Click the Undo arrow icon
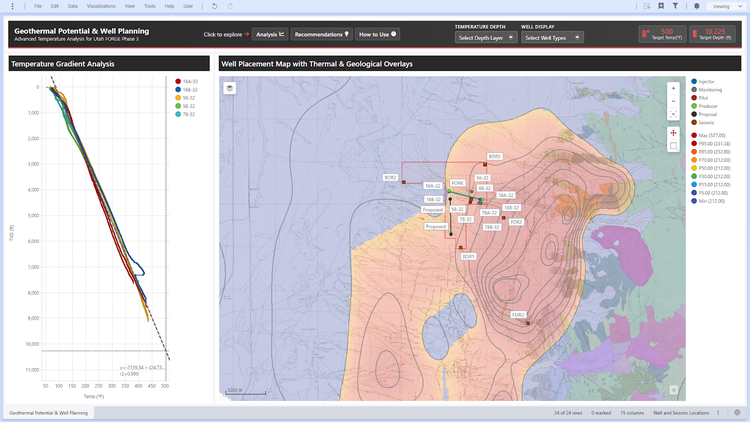This screenshot has height=422, width=750. click(214, 6)
